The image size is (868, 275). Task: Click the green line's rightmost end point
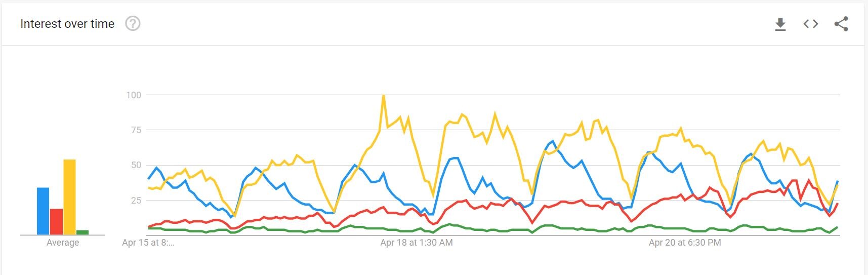coord(837,227)
